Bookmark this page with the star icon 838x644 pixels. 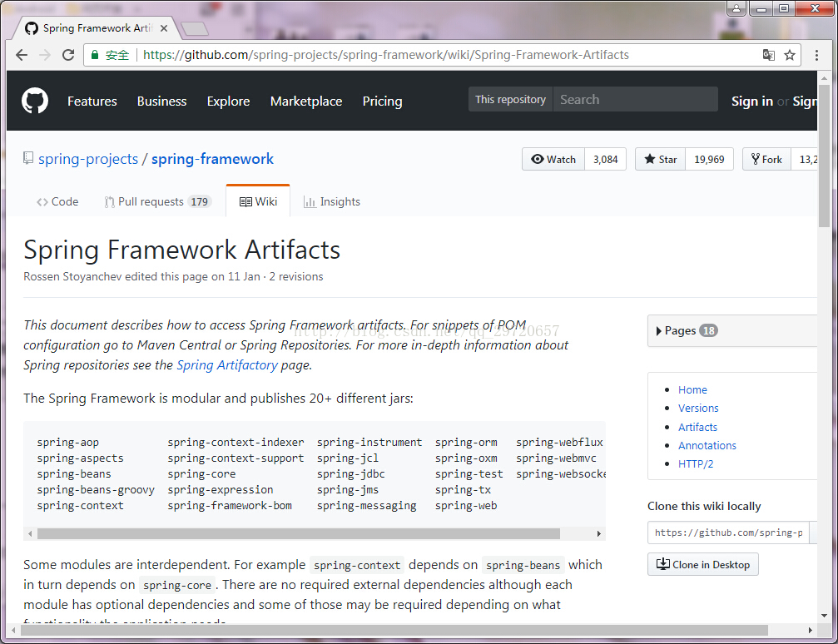pos(790,55)
